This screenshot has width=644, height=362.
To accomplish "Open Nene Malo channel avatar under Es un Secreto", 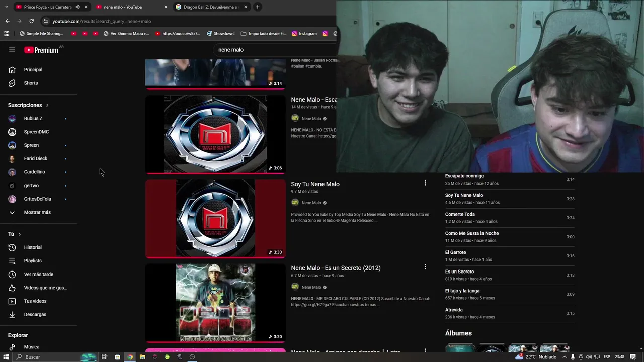I will coord(295,287).
